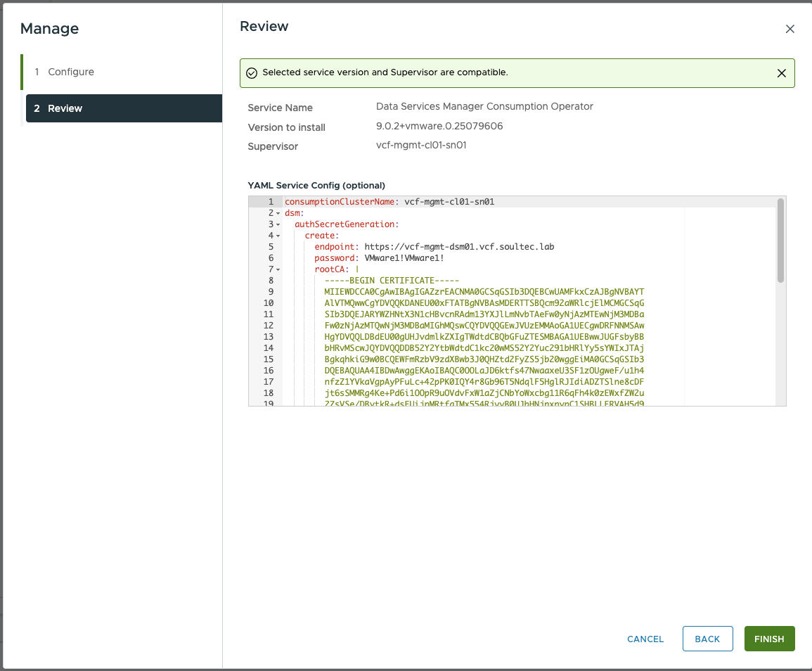Click the green compatibility check icon
This screenshot has height=671, width=812.
[x=252, y=72]
